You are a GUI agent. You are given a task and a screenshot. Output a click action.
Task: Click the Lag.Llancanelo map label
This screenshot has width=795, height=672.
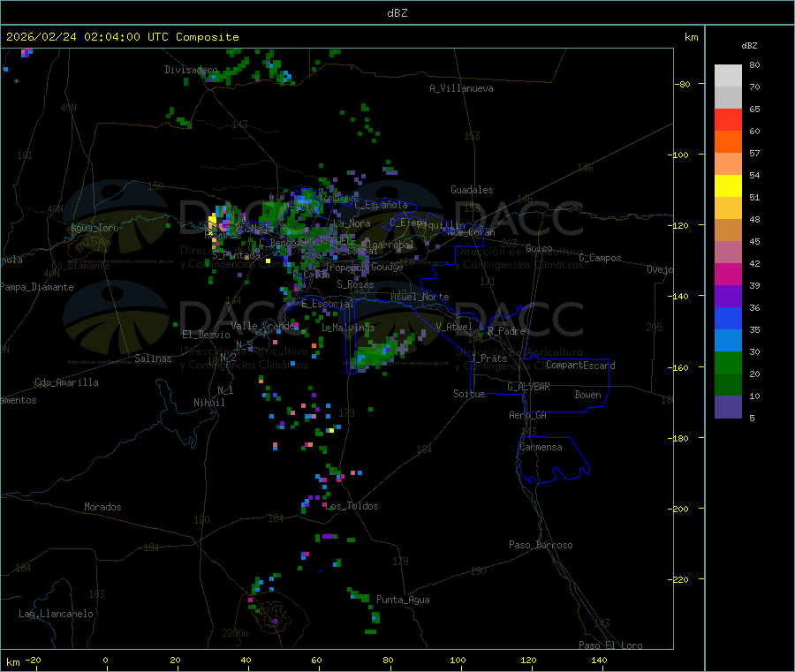(x=56, y=614)
